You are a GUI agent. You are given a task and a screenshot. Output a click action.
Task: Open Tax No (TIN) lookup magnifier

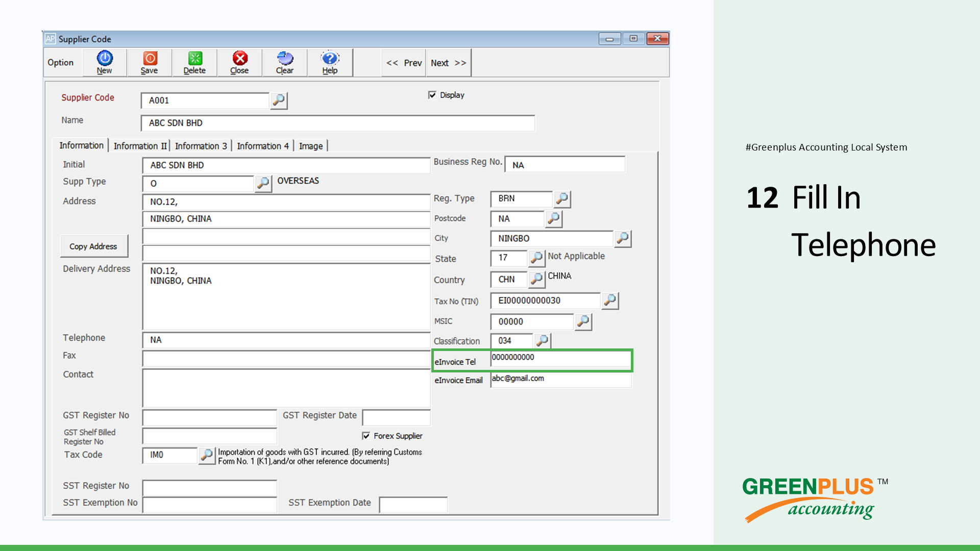610,300
